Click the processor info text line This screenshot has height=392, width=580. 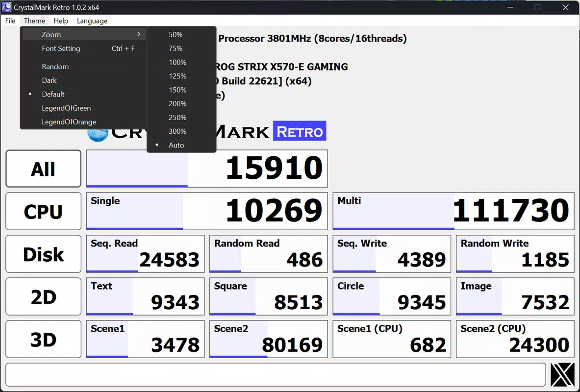[313, 38]
